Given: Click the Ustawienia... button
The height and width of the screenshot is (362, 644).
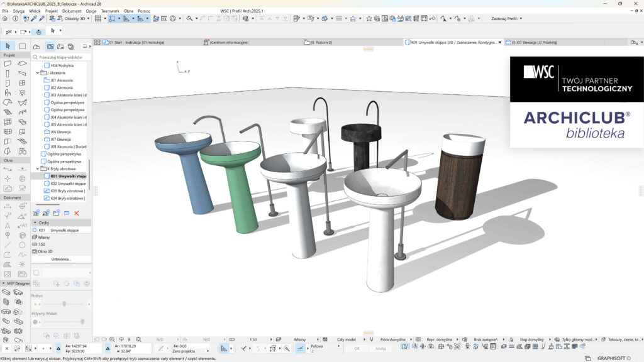Looking at the screenshot, I should click(61, 259).
